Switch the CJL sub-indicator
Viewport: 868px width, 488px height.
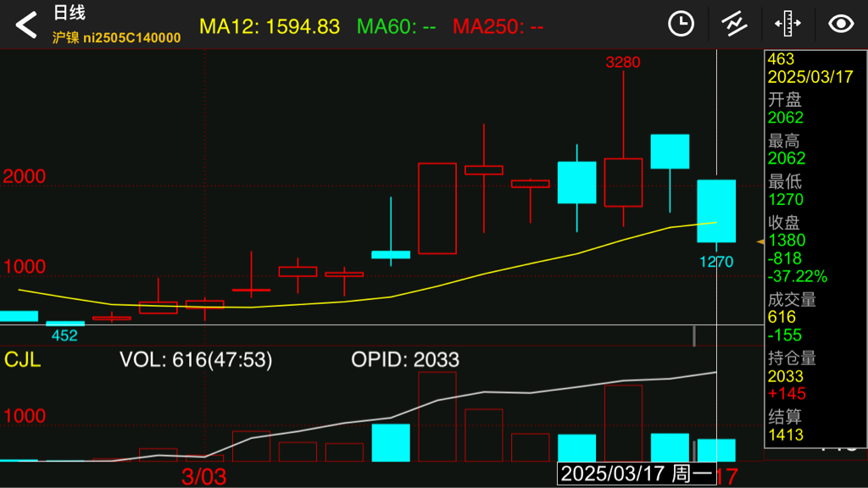22,359
